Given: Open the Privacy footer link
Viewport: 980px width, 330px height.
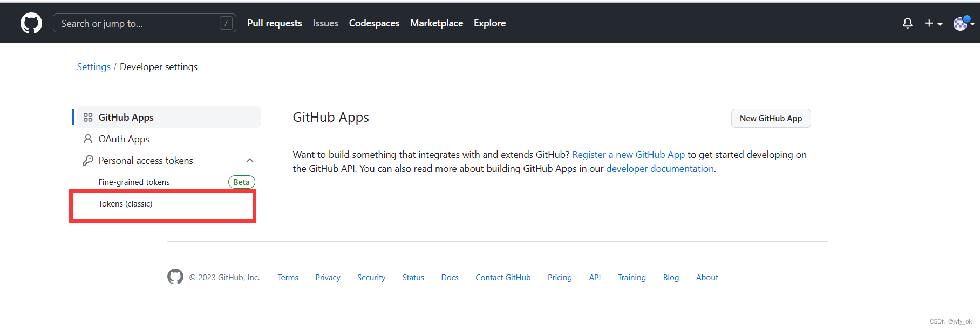Looking at the screenshot, I should click(328, 278).
